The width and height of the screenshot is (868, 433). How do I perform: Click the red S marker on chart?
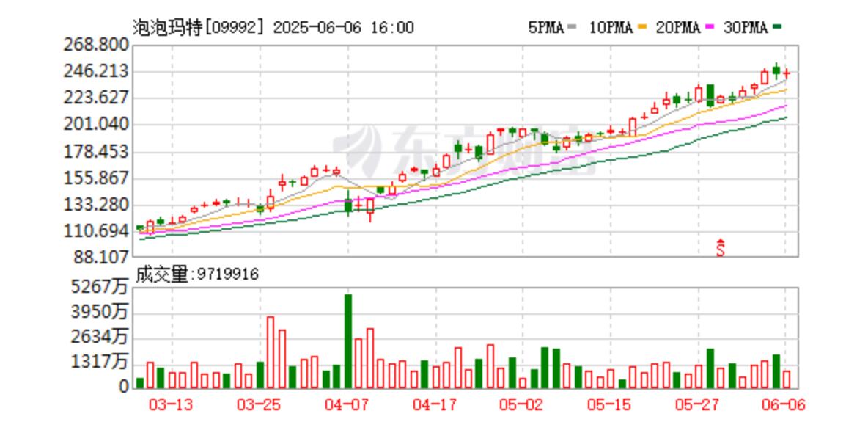click(720, 248)
